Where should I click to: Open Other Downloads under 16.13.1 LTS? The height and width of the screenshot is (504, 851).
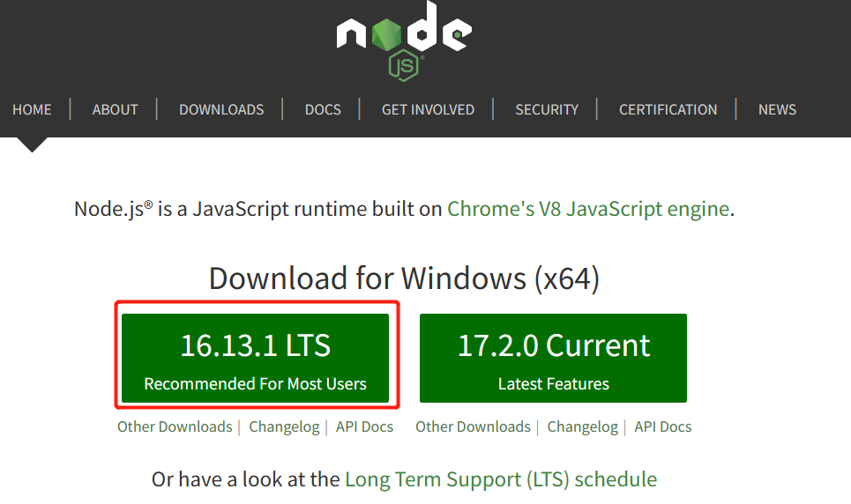175,427
